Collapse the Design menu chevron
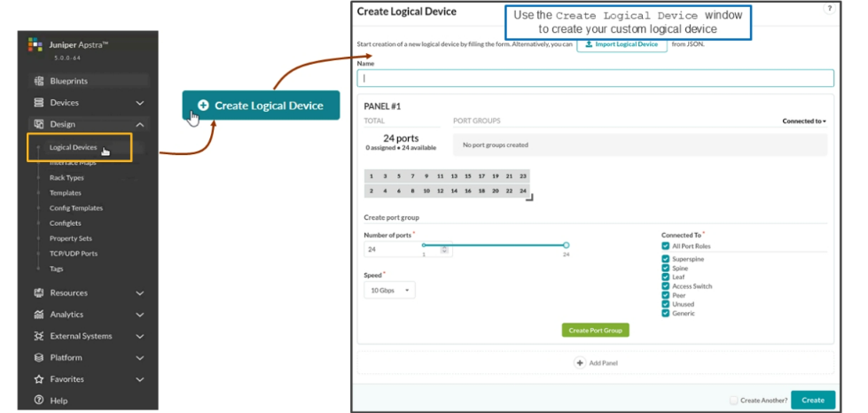 coord(140,125)
